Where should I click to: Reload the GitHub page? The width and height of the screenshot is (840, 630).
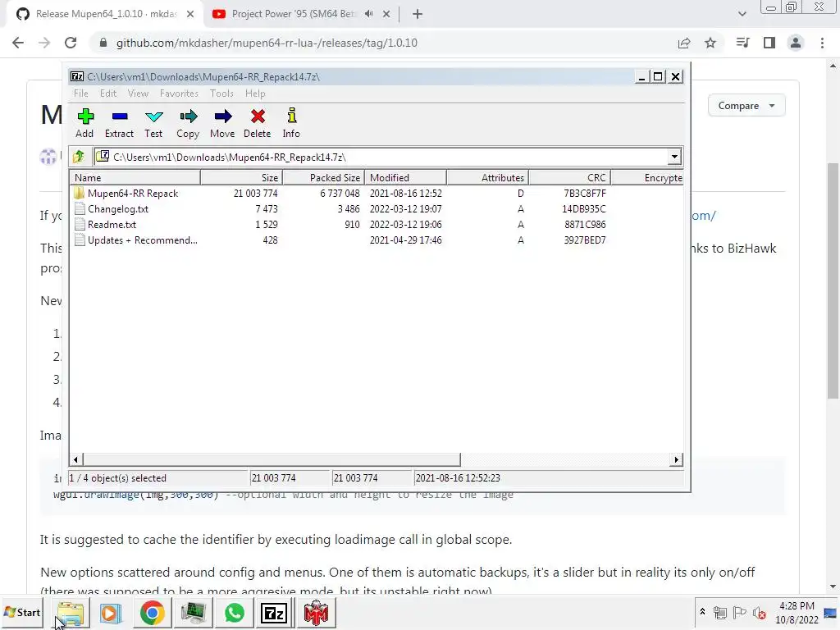[x=71, y=43]
